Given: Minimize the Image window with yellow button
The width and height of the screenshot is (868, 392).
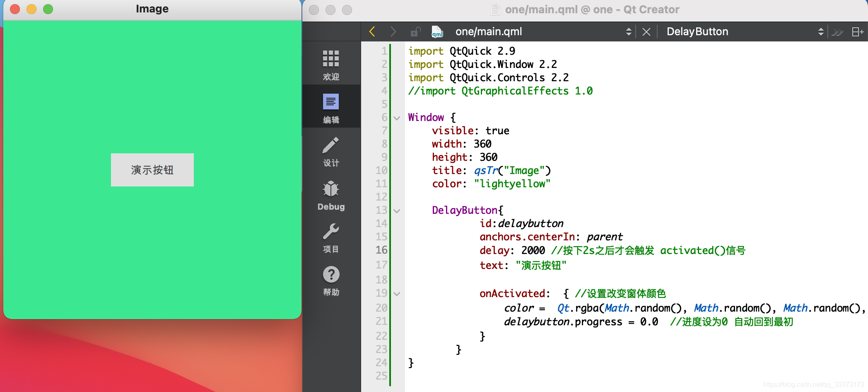Looking at the screenshot, I should (x=31, y=9).
